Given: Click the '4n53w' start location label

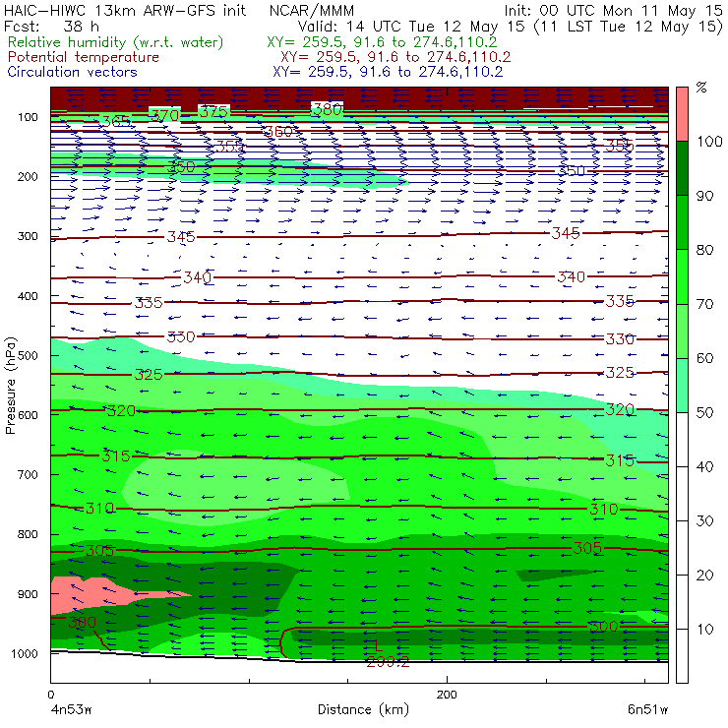Looking at the screenshot, I should [71, 710].
